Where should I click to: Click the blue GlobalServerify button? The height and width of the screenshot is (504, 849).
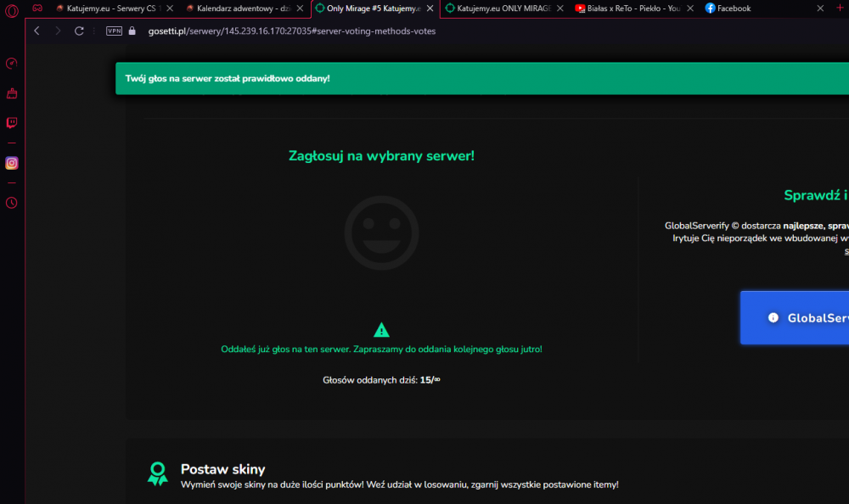[795, 318]
